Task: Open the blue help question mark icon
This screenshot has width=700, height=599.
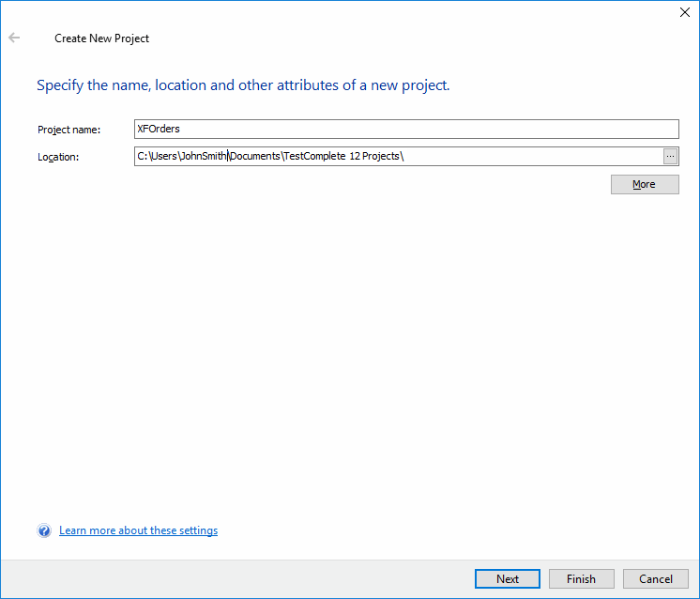Action: [x=44, y=530]
